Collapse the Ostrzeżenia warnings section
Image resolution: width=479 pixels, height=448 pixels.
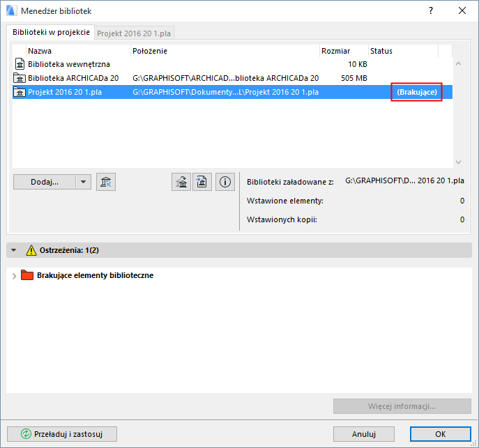[x=13, y=250]
